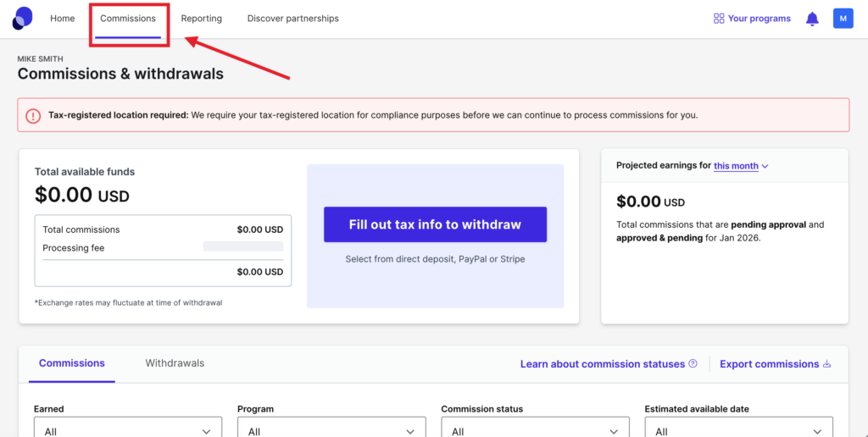Open the M user avatar menu

(x=843, y=19)
